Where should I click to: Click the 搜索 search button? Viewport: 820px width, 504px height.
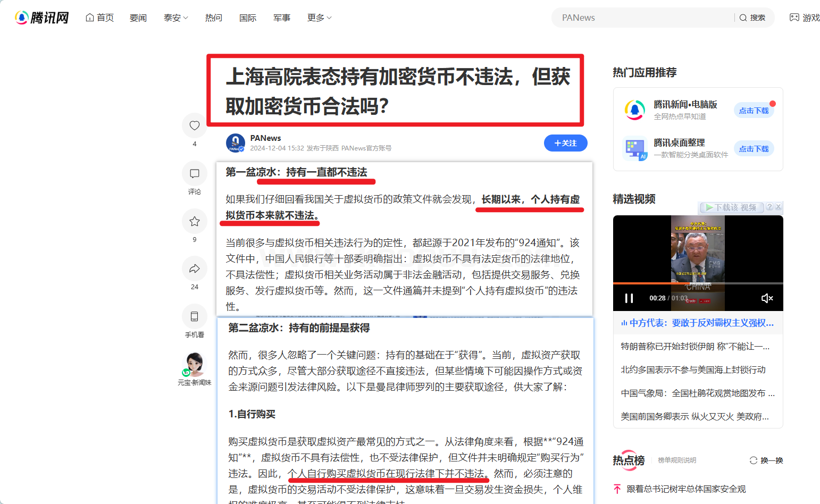[752, 18]
